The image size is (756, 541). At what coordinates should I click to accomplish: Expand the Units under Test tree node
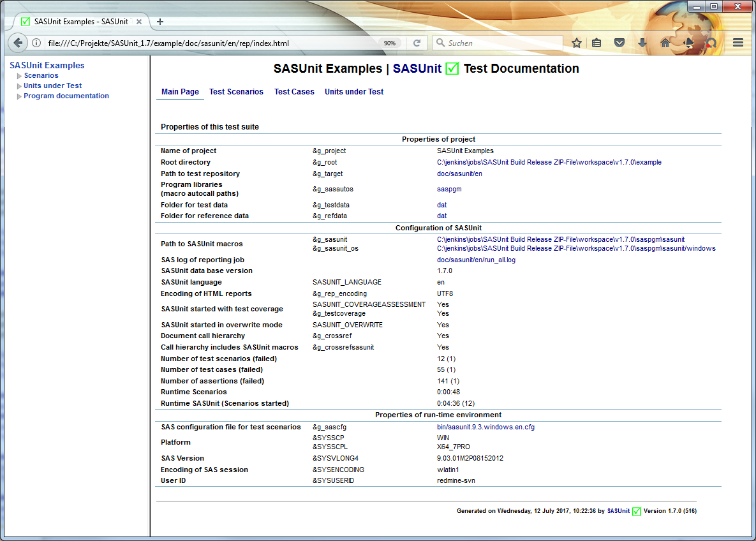click(x=20, y=86)
